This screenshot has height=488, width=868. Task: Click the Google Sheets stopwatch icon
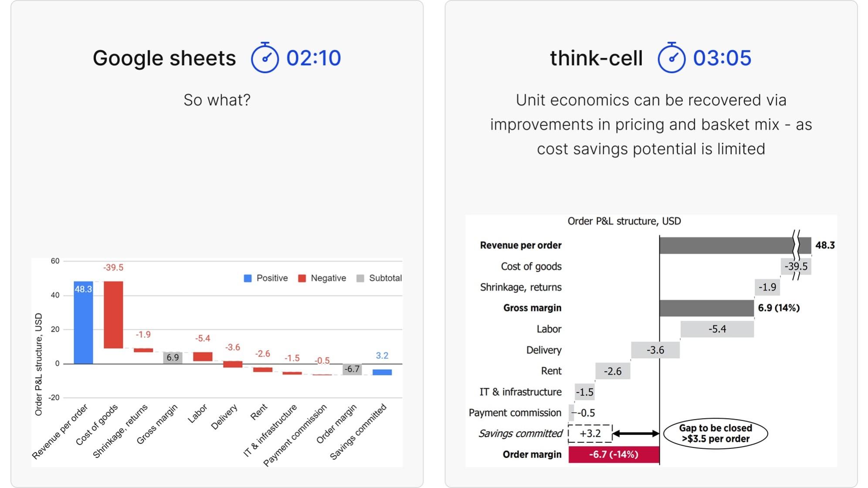264,58
